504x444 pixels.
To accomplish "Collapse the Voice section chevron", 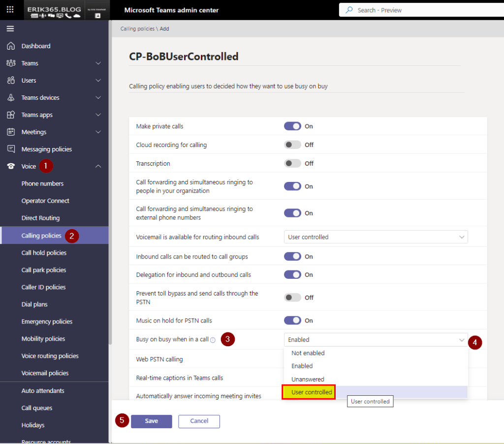I will click(98, 167).
